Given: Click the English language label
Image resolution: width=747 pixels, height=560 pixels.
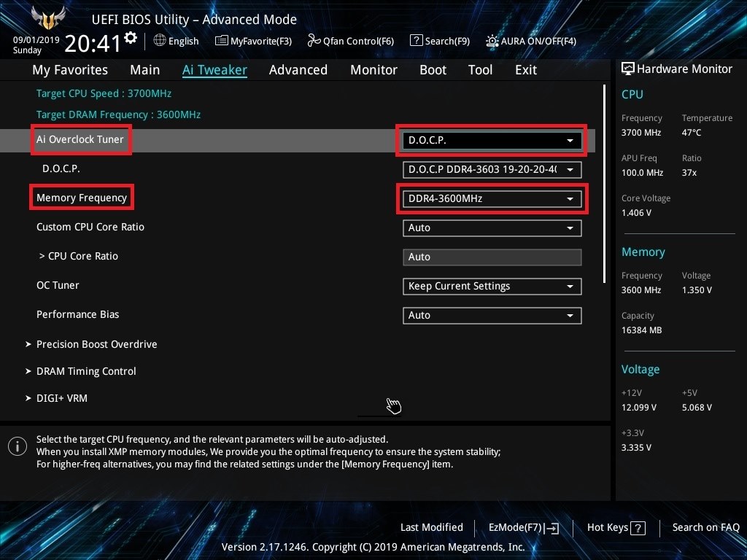Looking at the screenshot, I should click(183, 41).
